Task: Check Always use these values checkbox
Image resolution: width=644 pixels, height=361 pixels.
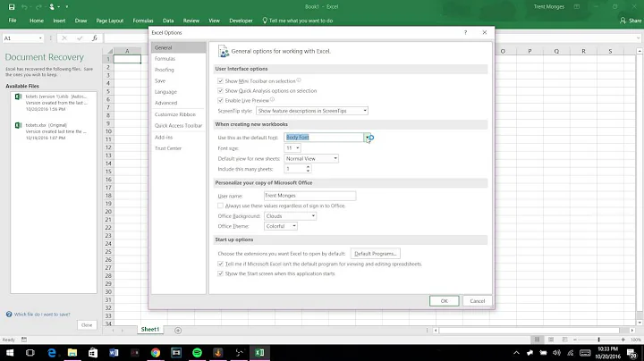Action: pyautogui.click(x=221, y=206)
